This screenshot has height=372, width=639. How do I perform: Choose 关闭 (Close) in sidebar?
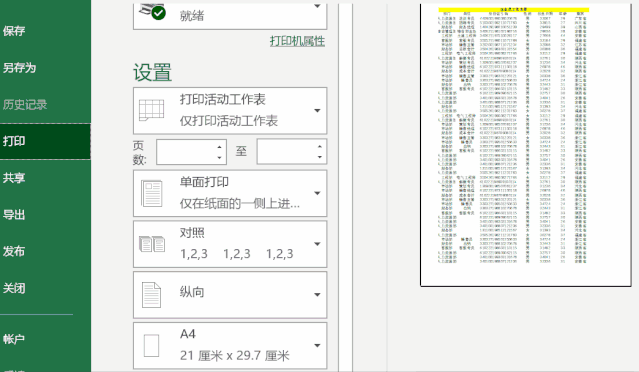coord(14,288)
